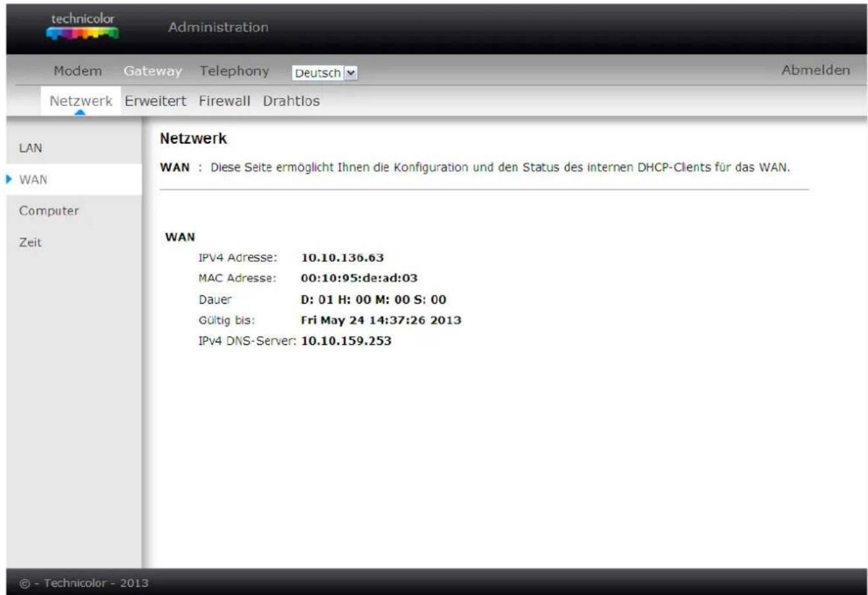Viewport: 868px width, 595px height.
Task: Open the Modem section
Action: coord(77,71)
